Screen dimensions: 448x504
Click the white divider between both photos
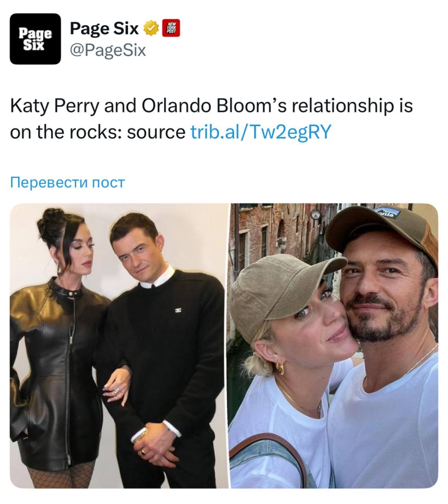229,346
